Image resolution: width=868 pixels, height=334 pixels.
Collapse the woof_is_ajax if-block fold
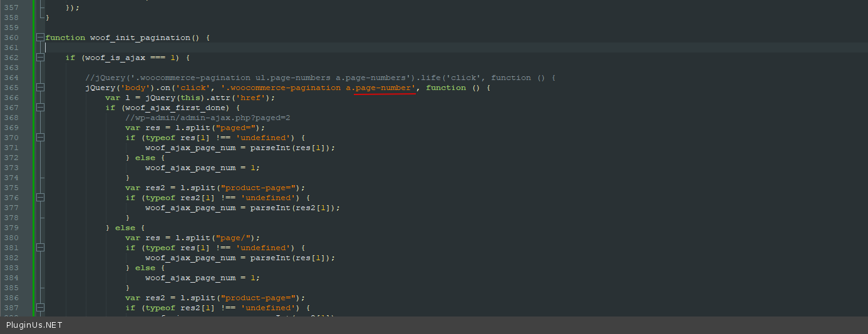pyautogui.click(x=40, y=58)
